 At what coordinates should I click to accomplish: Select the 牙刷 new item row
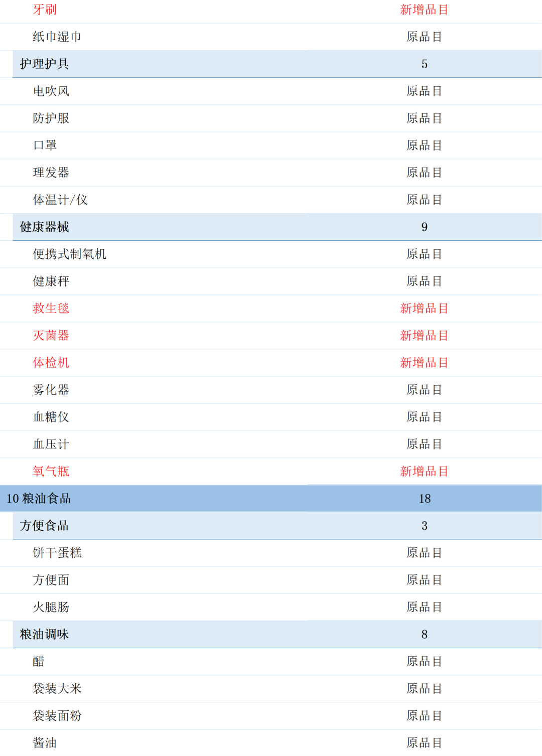45,10
